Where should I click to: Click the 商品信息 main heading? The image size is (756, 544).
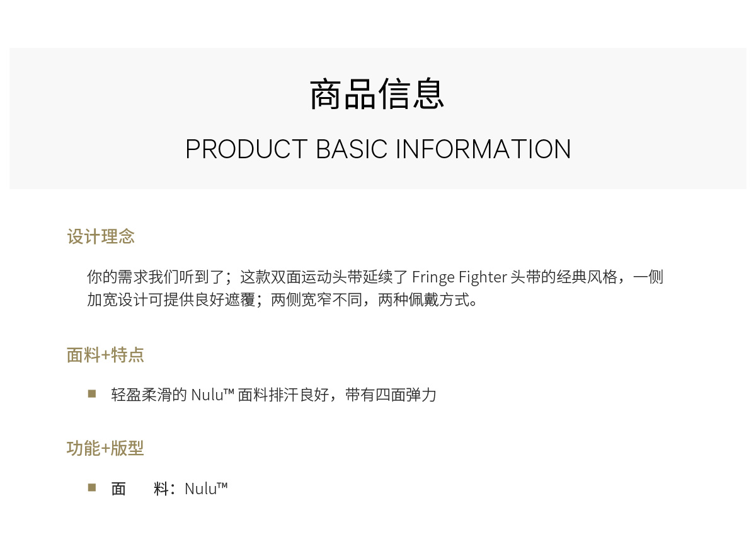pyautogui.click(x=377, y=95)
